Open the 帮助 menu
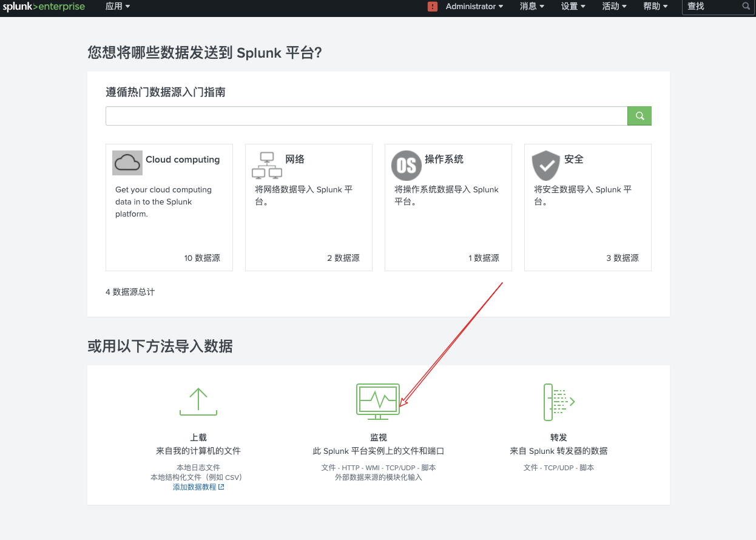The width and height of the screenshot is (756, 540). coord(656,7)
